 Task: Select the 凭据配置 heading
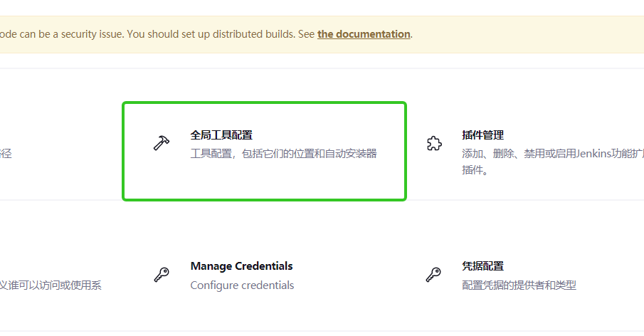482,266
